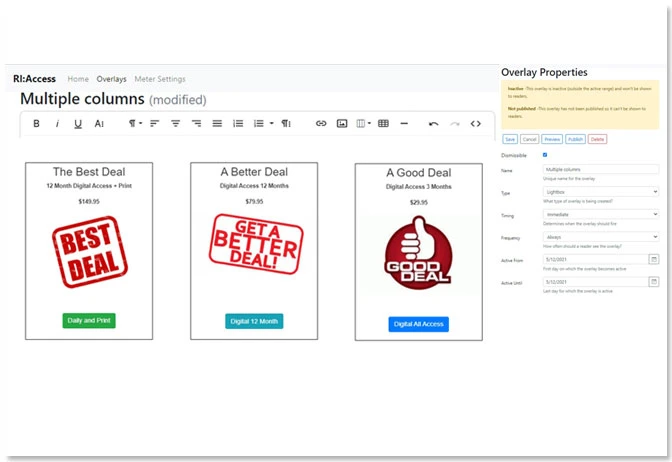This screenshot has width=672, height=462.
Task: Insert an image with the picture icon
Action: pyautogui.click(x=342, y=123)
